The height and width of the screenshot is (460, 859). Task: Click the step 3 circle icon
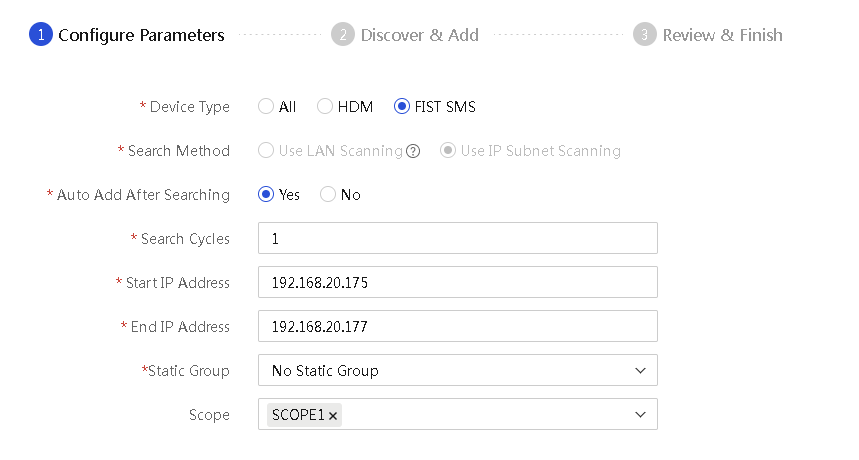point(645,34)
